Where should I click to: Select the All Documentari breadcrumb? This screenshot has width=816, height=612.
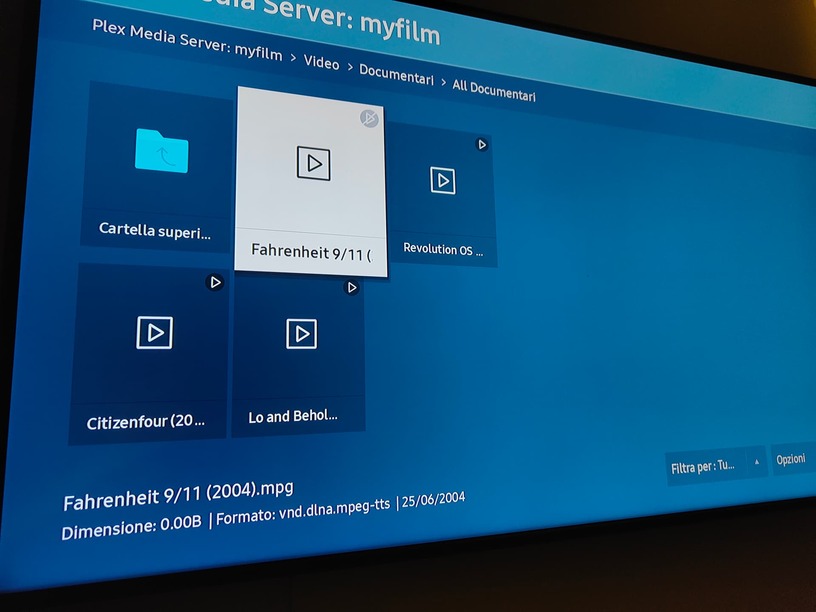[x=494, y=92]
